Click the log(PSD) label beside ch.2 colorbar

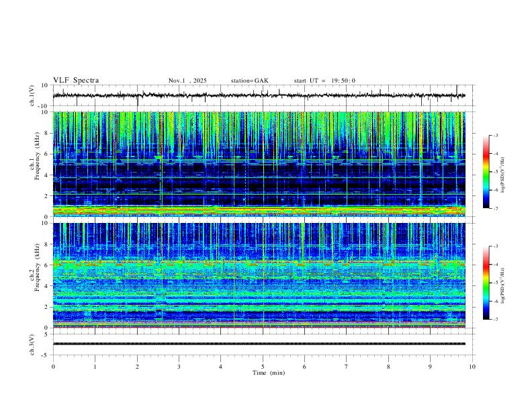502,285
